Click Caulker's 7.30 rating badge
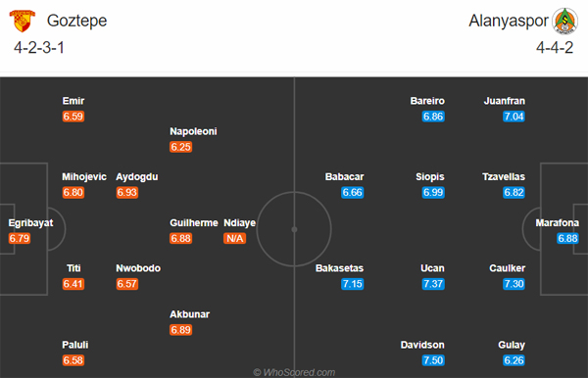This screenshot has width=588, height=378. [514, 284]
